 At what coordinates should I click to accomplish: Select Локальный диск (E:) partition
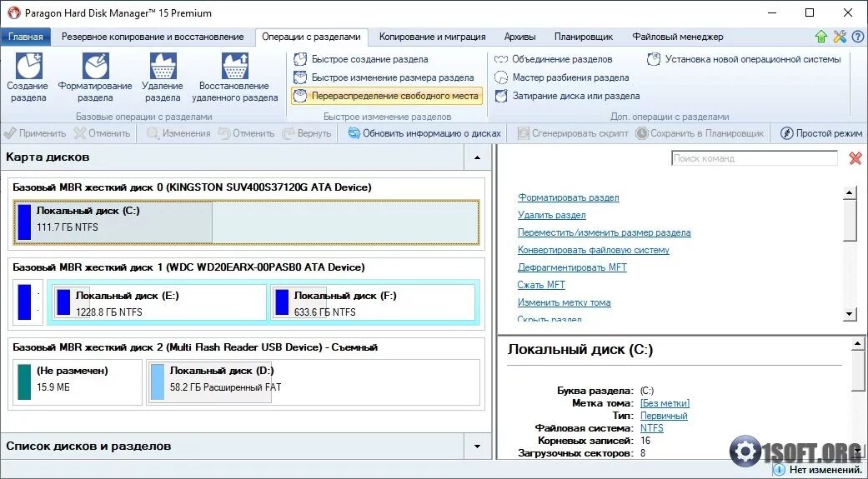pos(158,302)
